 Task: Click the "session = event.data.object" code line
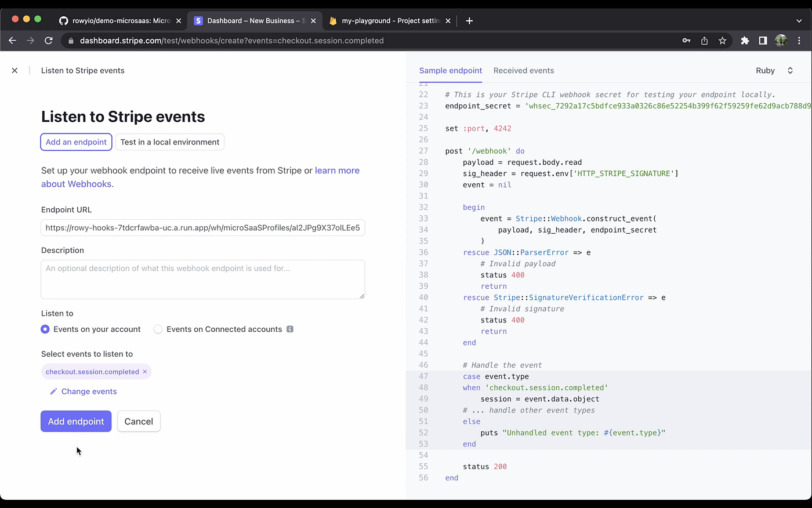point(540,399)
